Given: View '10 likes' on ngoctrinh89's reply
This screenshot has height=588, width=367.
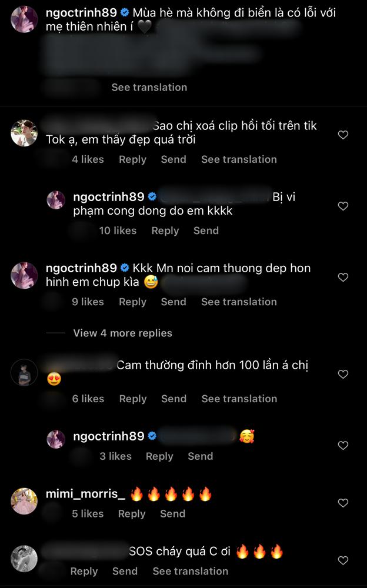Looking at the screenshot, I should [x=118, y=230].
